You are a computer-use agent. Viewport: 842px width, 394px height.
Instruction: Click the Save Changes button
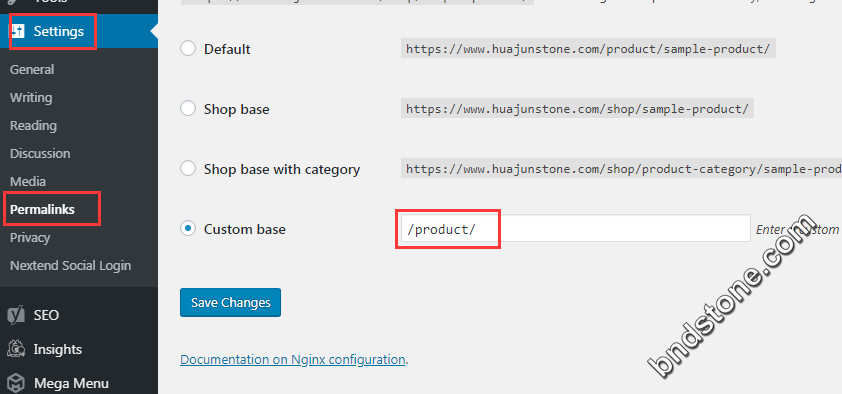[230, 303]
